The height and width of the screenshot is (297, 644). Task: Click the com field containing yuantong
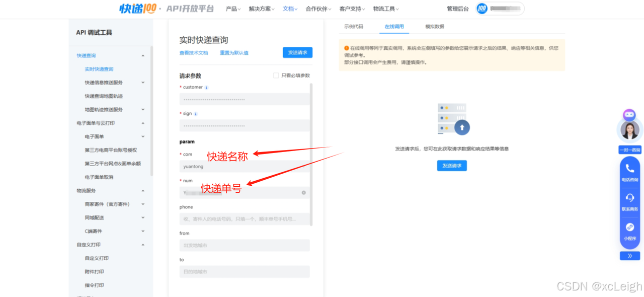tap(245, 166)
